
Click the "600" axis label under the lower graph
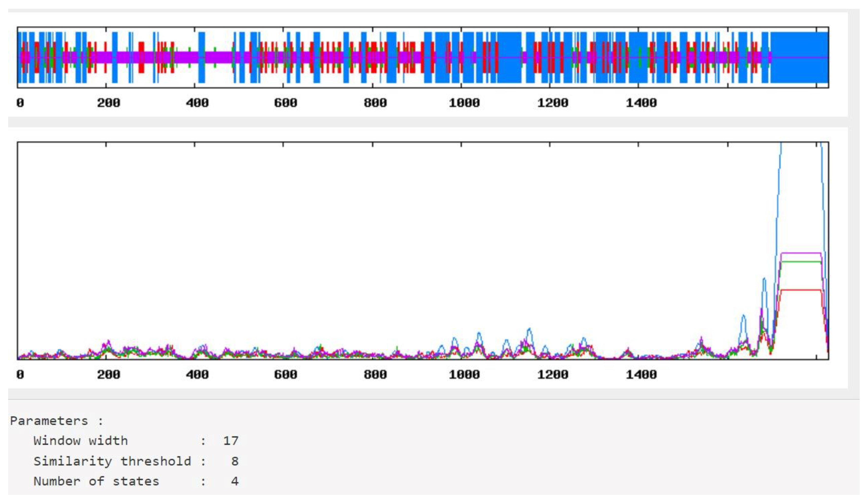(285, 374)
